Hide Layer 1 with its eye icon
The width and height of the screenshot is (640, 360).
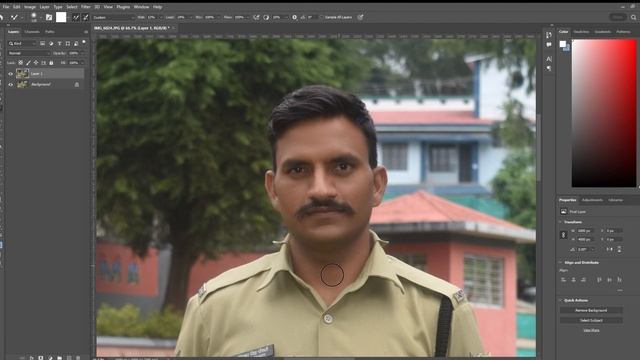(x=11, y=74)
